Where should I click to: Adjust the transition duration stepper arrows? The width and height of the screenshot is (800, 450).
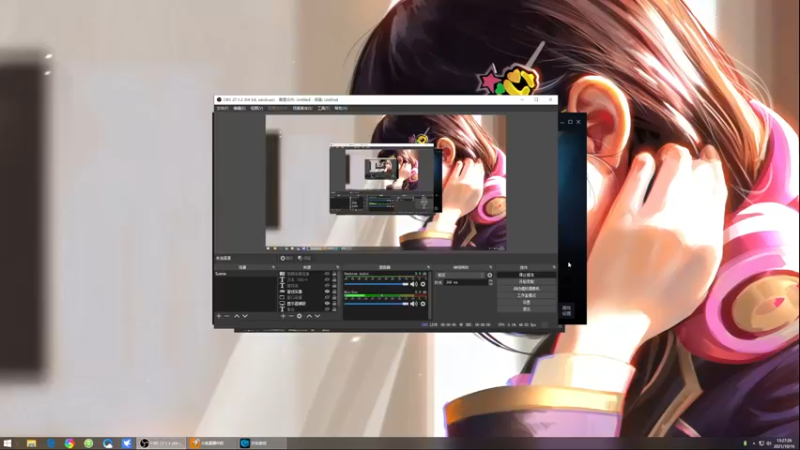coord(491,282)
